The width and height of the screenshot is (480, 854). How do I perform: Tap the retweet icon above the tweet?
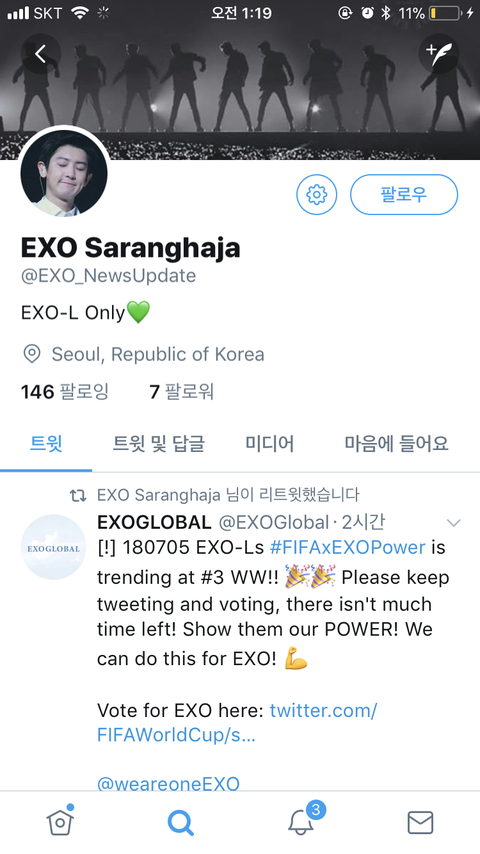(78, 495)
